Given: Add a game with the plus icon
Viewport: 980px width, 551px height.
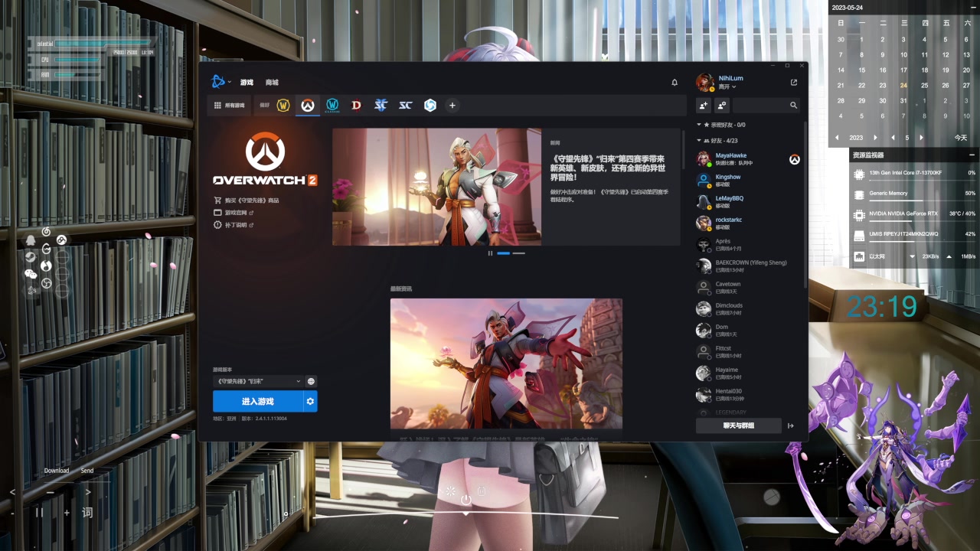Looking at the screenshot, I should 452,106.
